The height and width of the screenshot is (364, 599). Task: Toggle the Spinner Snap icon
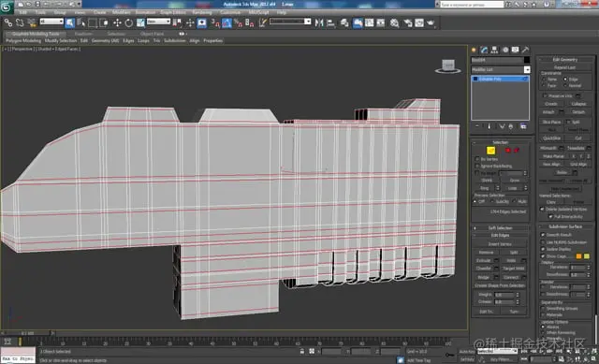point(250,22)
